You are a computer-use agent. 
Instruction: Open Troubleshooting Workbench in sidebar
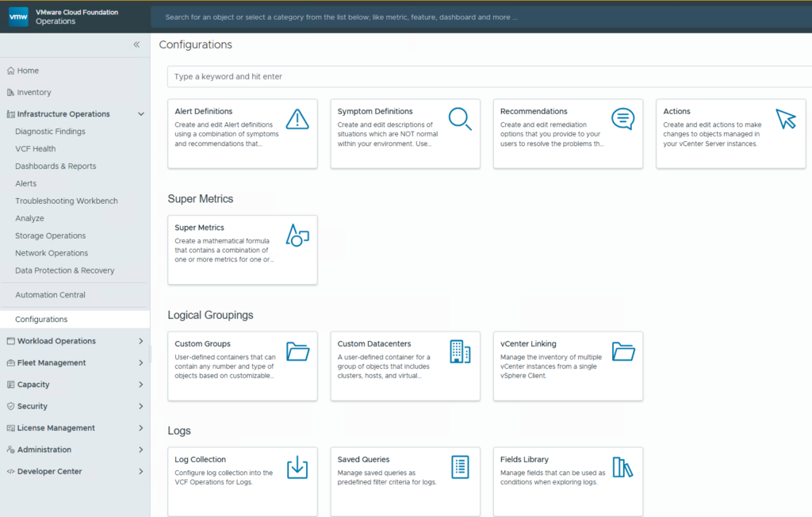tap(67, 201)
